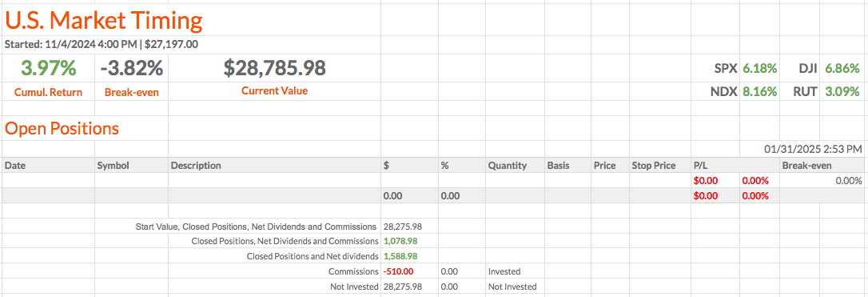Viewport: 868px width, 297px height.
Task: Select the Quantity column header
Action: (507, 165)
